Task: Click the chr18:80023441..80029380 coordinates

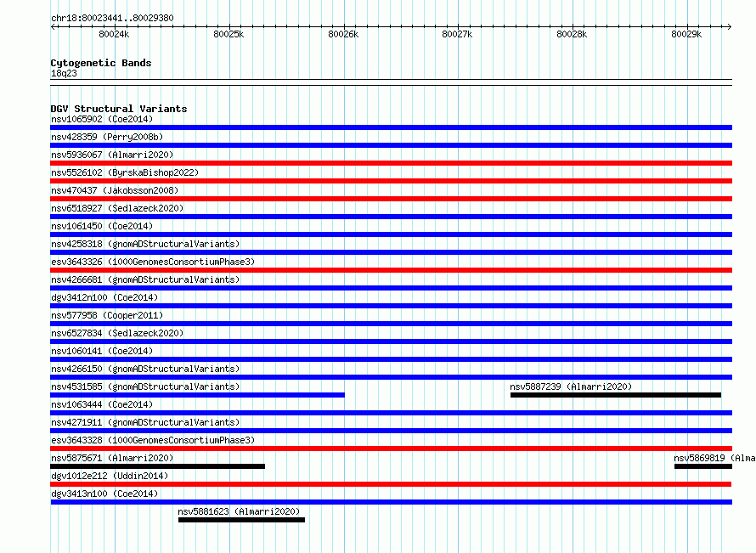Action: [x=112, y=18]
